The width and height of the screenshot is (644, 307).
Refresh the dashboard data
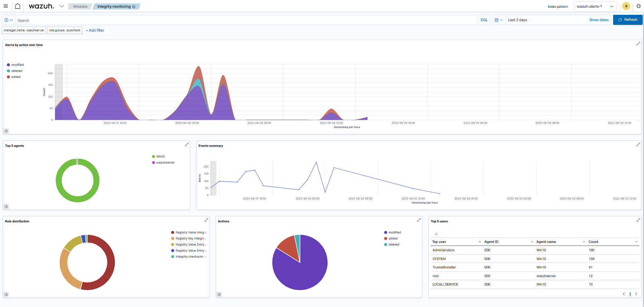(628, 20)
